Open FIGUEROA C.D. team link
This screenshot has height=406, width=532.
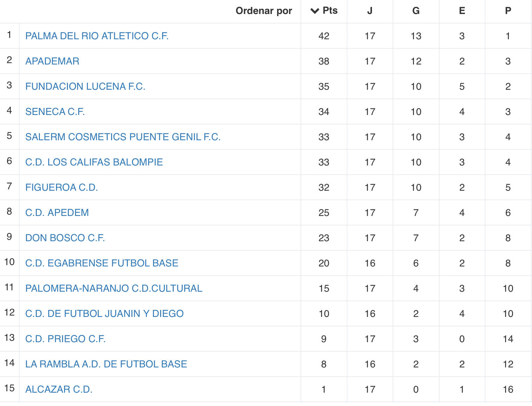click(62, 187)
